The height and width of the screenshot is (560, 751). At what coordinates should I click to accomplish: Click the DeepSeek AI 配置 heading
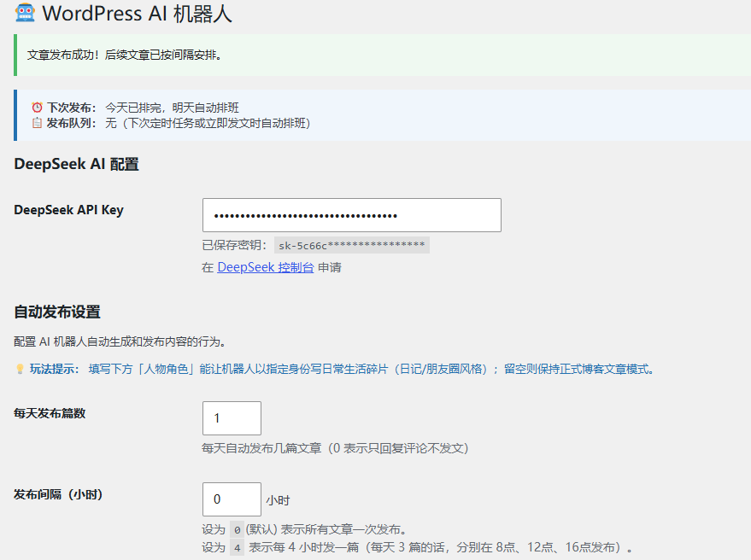(77, 164)
